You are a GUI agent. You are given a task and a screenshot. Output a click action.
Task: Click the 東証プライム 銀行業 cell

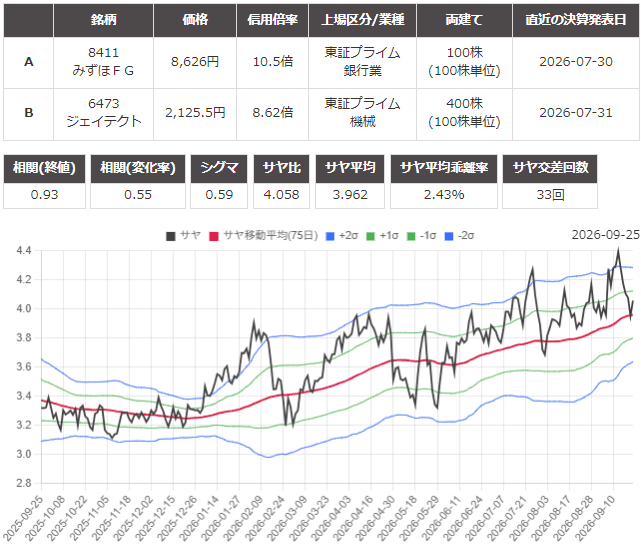[363, 62]
